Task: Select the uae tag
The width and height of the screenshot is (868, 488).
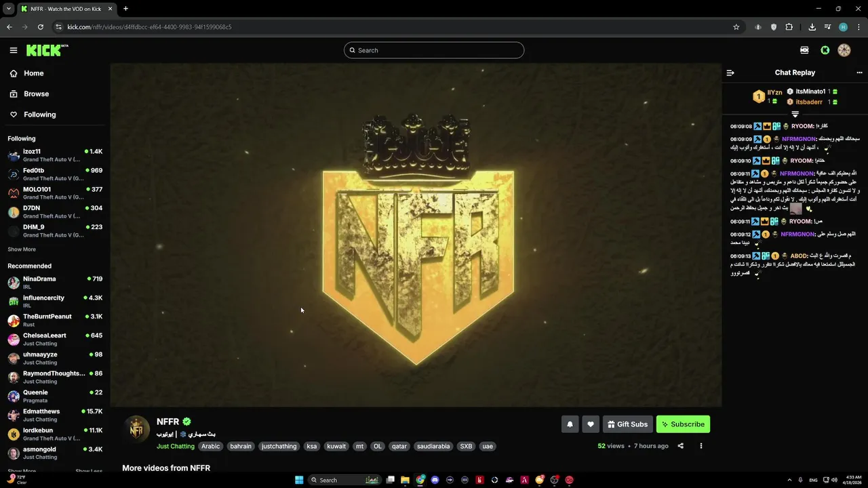Action: pos(488,446)
